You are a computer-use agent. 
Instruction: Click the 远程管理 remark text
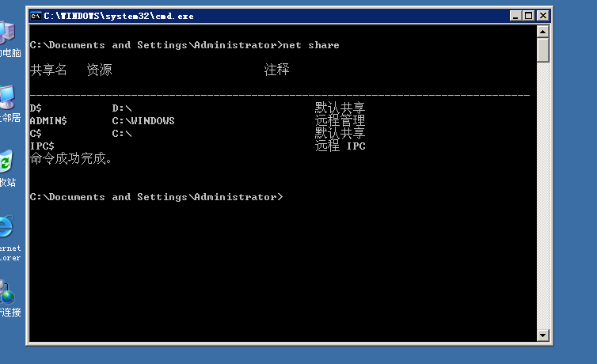coord(340,120)
